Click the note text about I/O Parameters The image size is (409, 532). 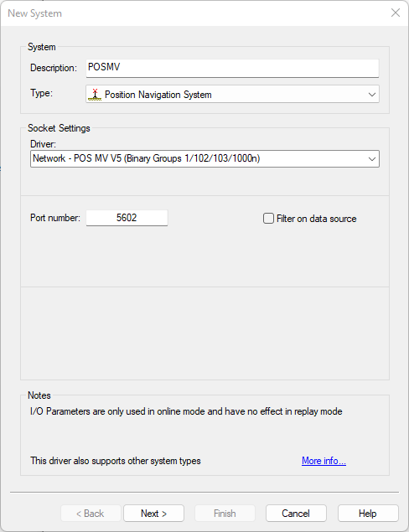pos(186,411)
